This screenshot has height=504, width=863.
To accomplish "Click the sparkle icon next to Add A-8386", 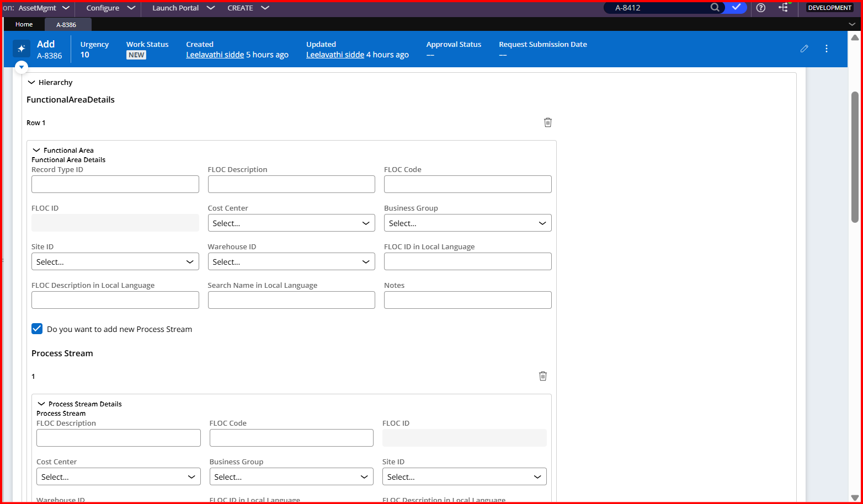I will tap(21, 49).
